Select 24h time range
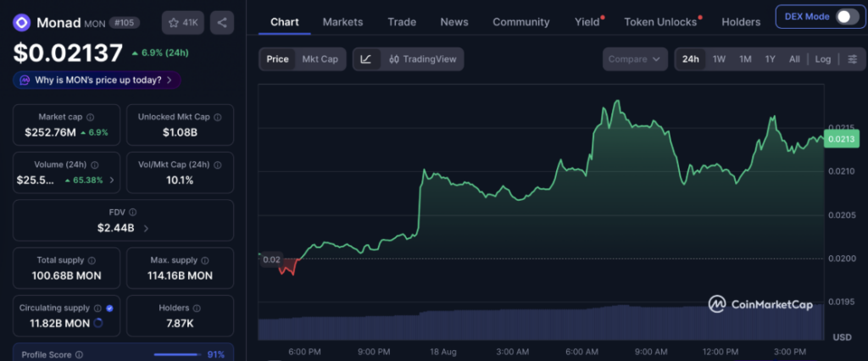Viewport: 868px width, 361px height. (690, 59)
